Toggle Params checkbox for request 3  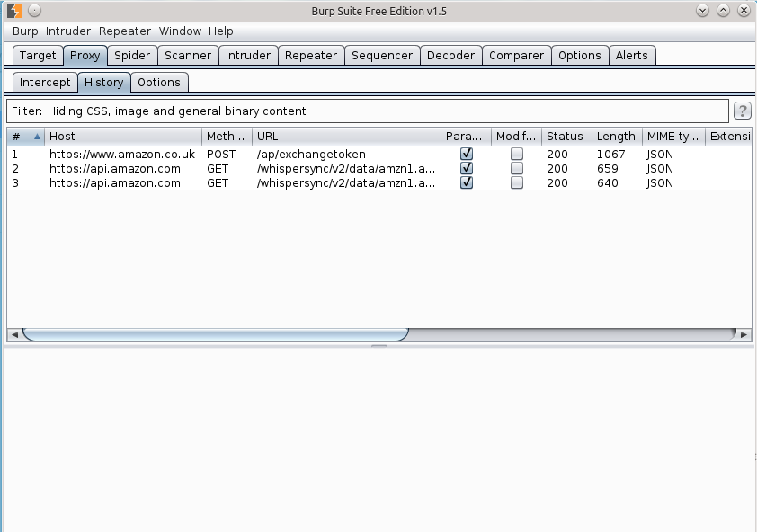467,183
